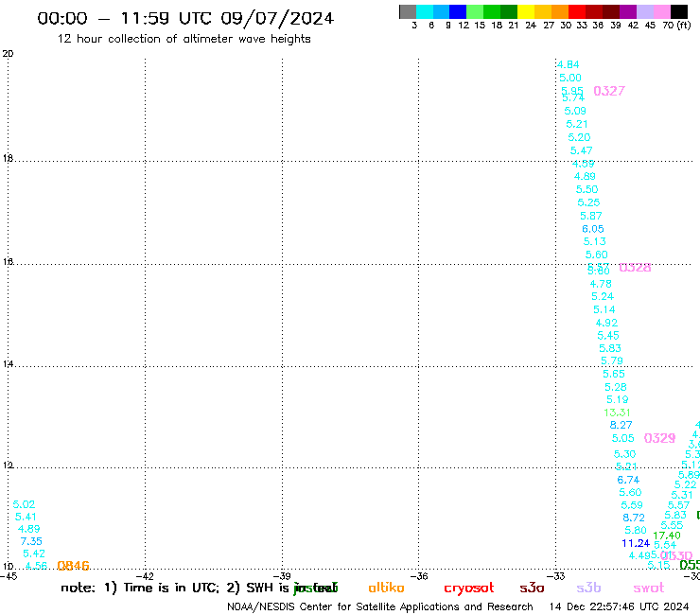Click the green 13.31 wave height value

[x=617, y=413]
